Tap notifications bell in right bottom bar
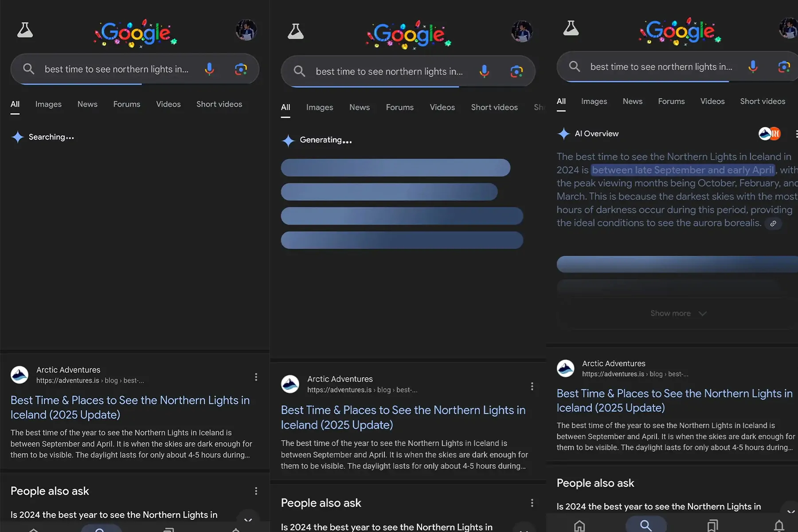Image resolution: width=798 pixels, height=532 pixels. 779,526
